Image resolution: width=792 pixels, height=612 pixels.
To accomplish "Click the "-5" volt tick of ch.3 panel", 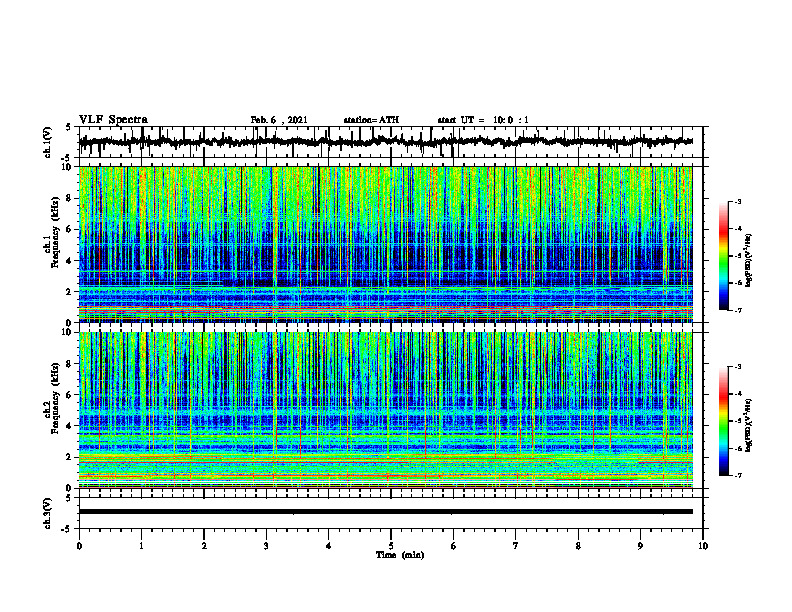I will click(67, 529).
